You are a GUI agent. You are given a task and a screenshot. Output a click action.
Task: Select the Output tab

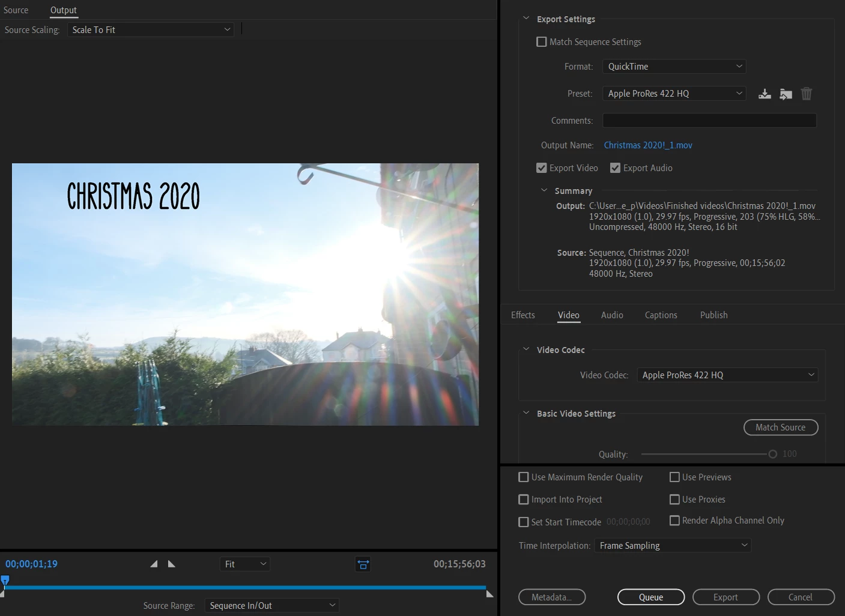[x=64, y=10]
